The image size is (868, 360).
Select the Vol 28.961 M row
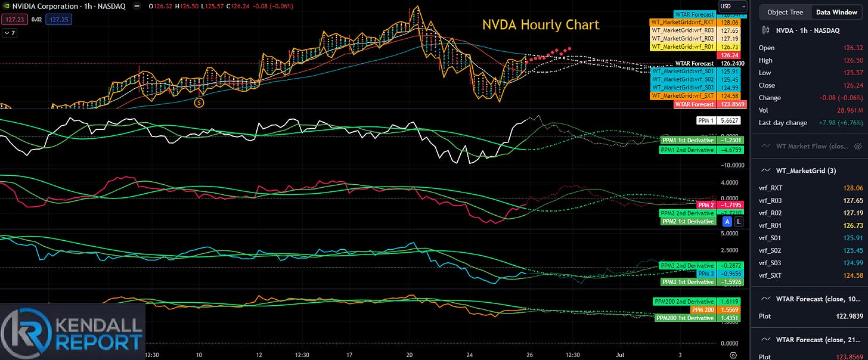(812, 110)
